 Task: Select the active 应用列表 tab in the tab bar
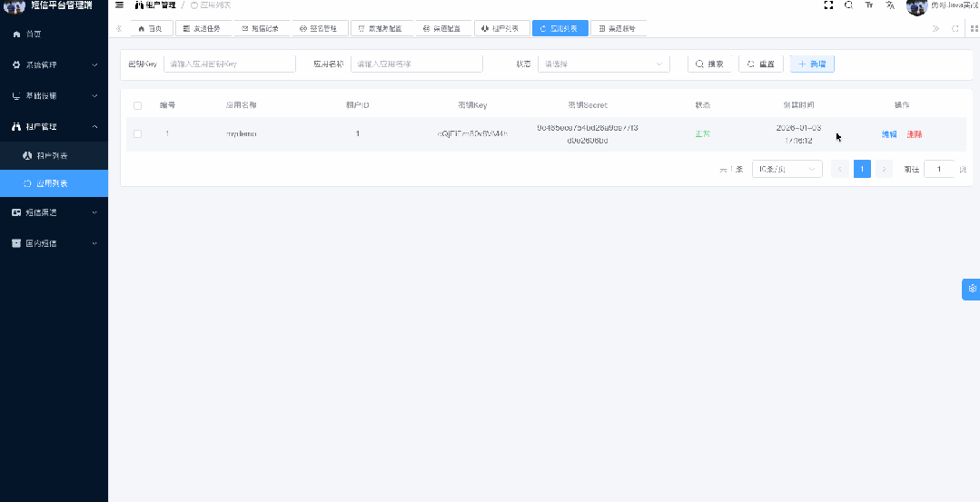tap(560, 28)
